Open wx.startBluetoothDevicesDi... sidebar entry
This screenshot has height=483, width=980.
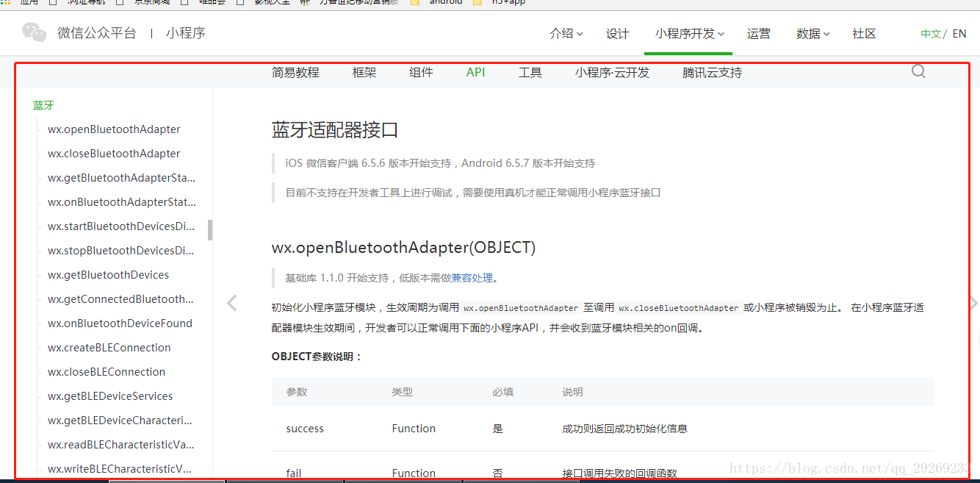coord(121,226)
